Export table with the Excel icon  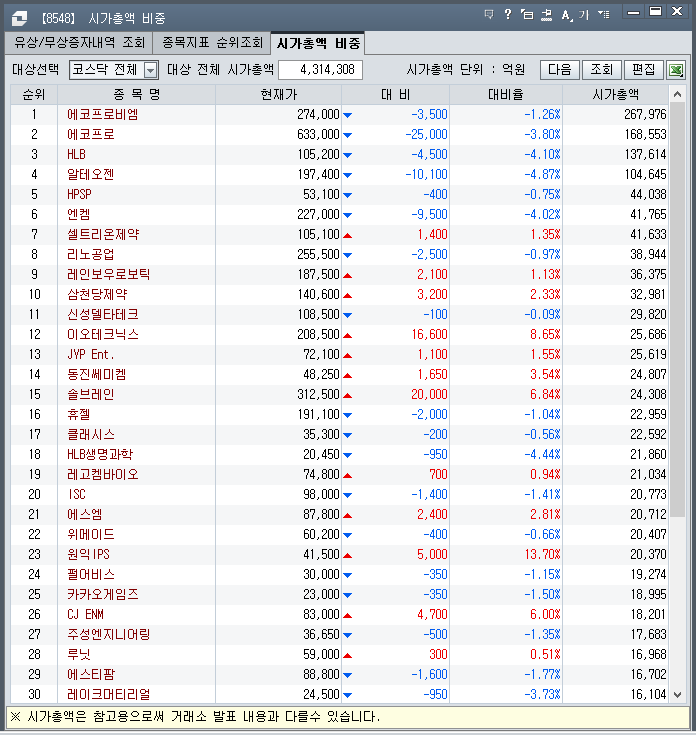pos(676,70)
